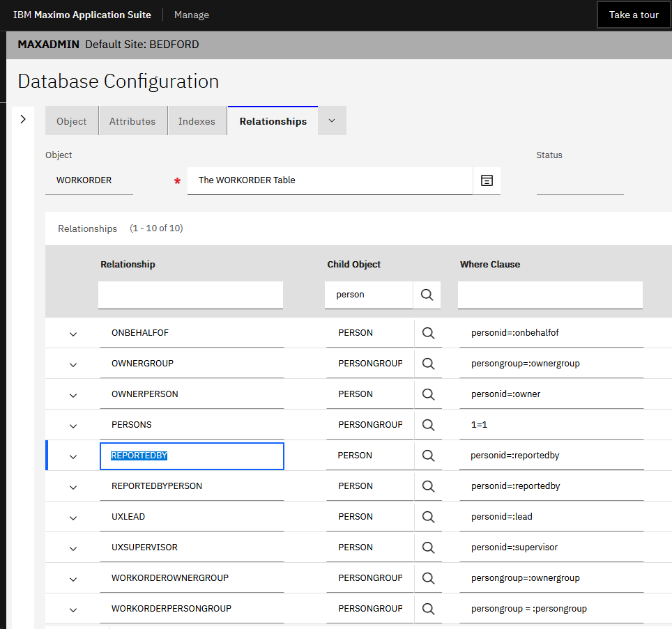The image size is (672, 629).
Task: Go to the Object tab
Action: coord(72,121)
